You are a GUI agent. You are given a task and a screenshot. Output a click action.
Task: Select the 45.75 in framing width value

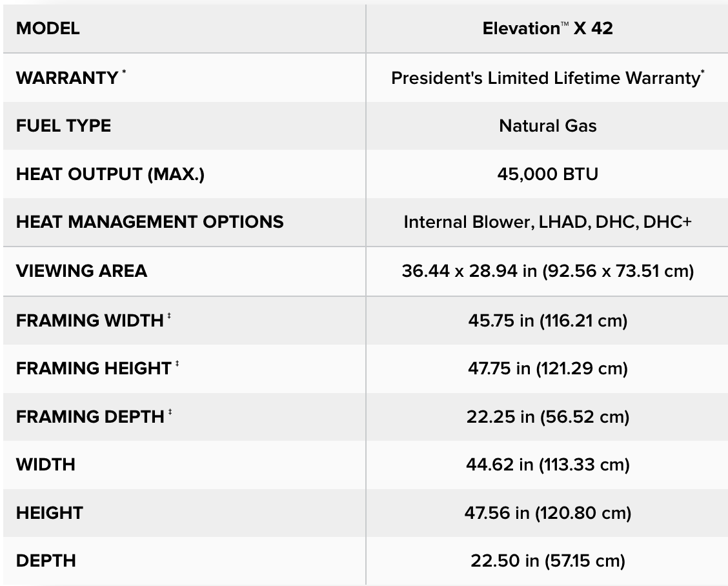pyautogui.click(x=547, y=320)
